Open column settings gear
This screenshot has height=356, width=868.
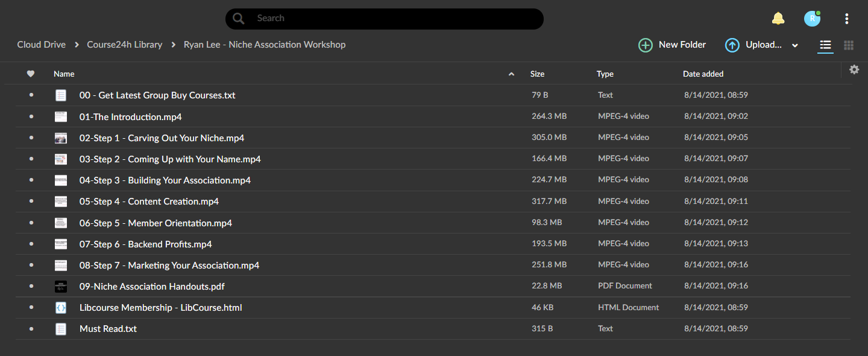[854, 69]
